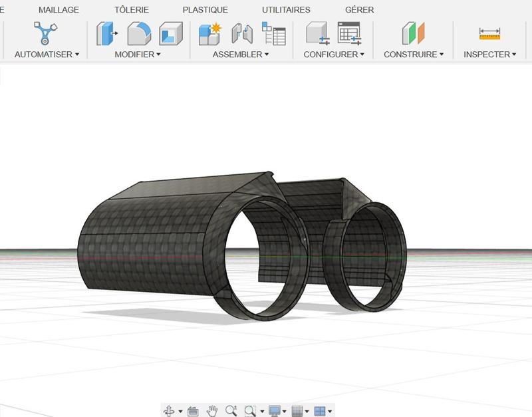532x417 pixels.
Task: Expand the MODIFIER dropdown menu
Action: 138,55
